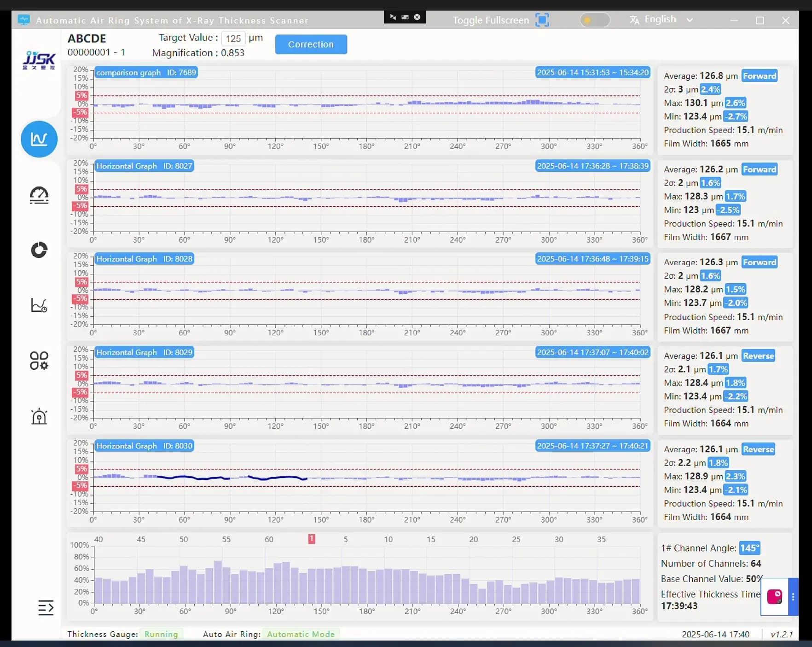Click the red channel 1 marker
Image resolution: width=812 pixels, height=647 pixels.
(312, 539)
